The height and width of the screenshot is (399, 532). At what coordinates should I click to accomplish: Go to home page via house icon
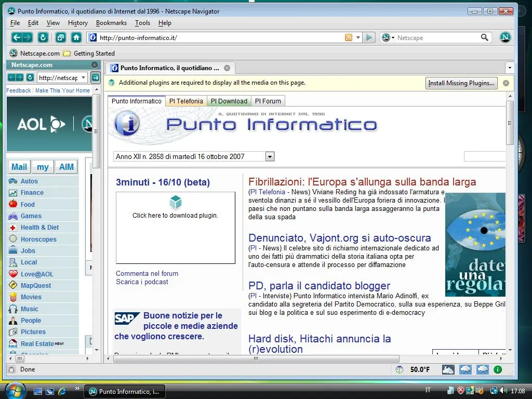tap(76, 37)
